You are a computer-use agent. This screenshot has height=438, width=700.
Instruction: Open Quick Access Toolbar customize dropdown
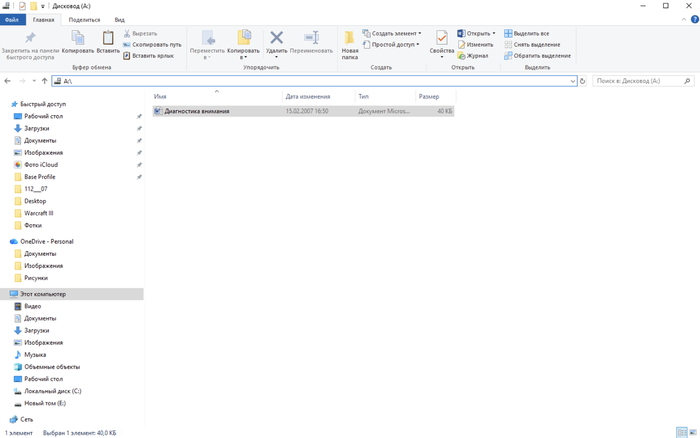point(42,6)
